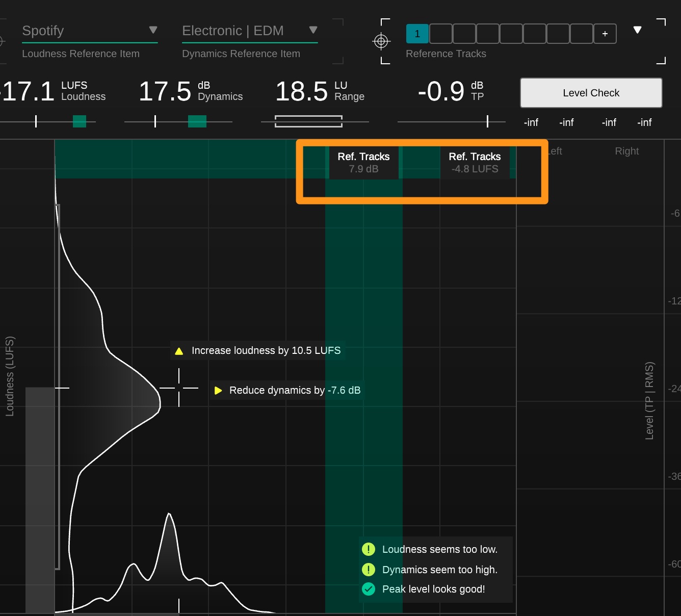Image resolution: width=681 pixels, height=616 pixels.
Task: Click the LU Range bar indicator
Action: tap(308, 121)
